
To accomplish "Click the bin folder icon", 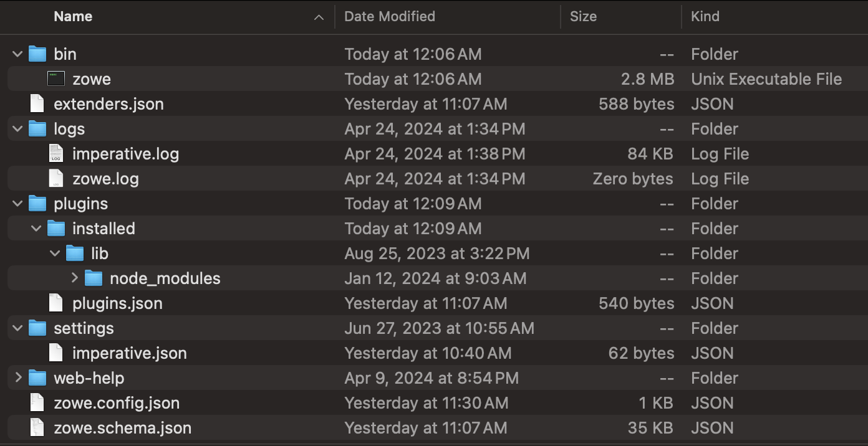I will click(37, 54).
